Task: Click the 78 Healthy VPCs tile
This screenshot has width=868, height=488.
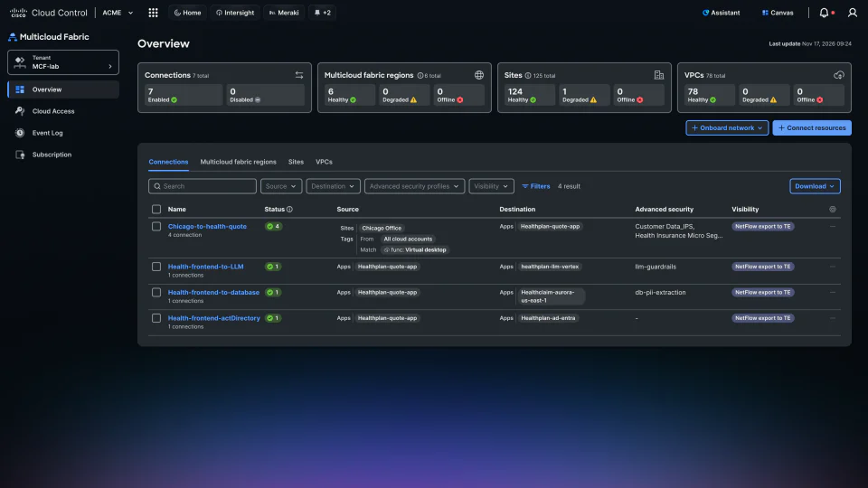Action: pos(709,95)
